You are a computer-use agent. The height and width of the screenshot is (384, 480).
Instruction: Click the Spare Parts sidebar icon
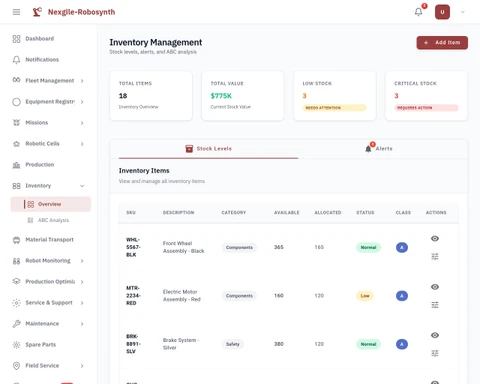click(16, 345)
